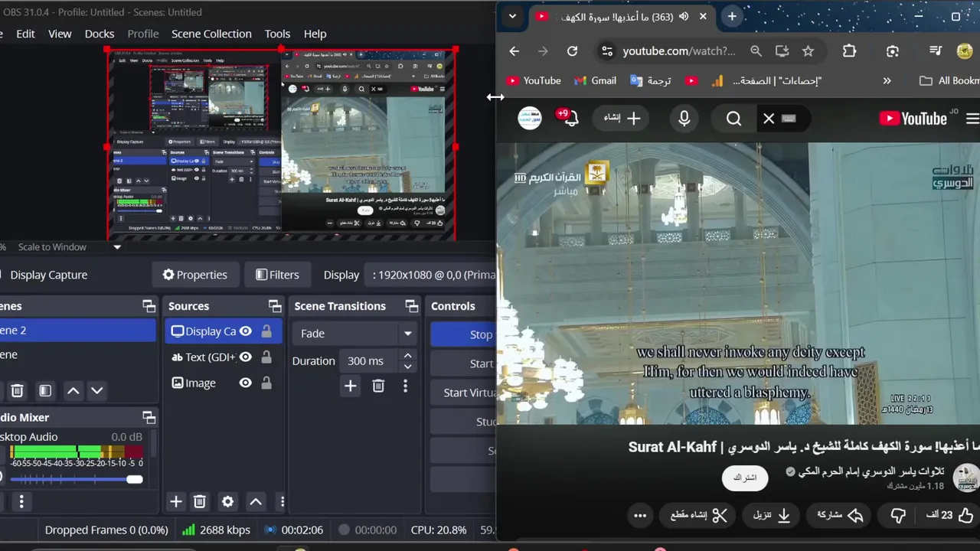Image resolution: width=980 pixels, height=551 pixels.
Task: Open the Scene Collection menu
Action: 211,34
